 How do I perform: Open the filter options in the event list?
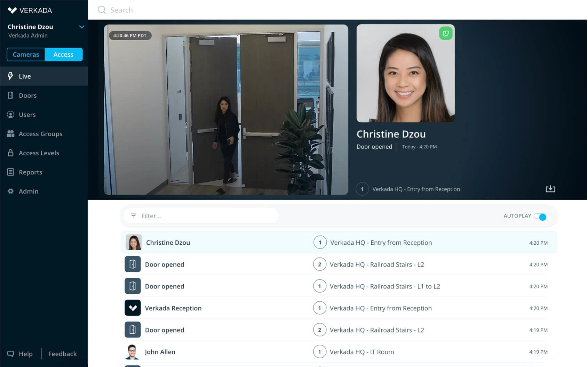click(x=133, y=215)
